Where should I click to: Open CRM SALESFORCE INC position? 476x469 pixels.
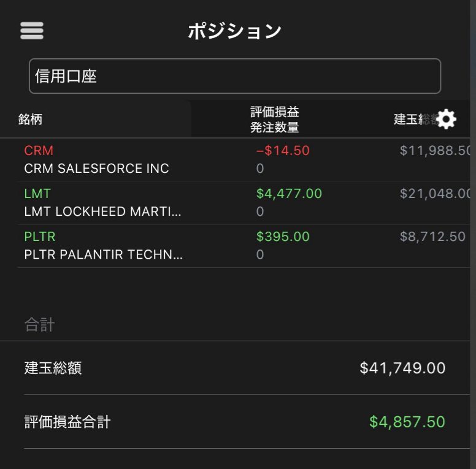click(97, 169)
